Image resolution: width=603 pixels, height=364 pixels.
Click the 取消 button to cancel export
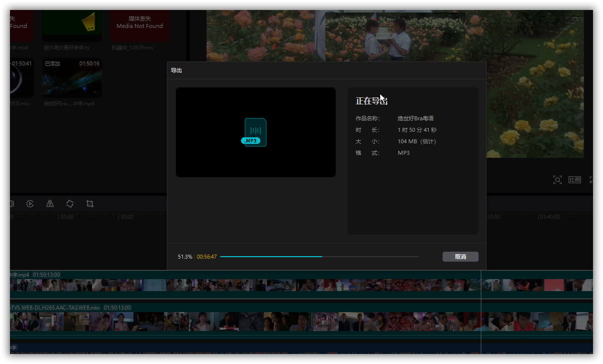tap(460, 257)
